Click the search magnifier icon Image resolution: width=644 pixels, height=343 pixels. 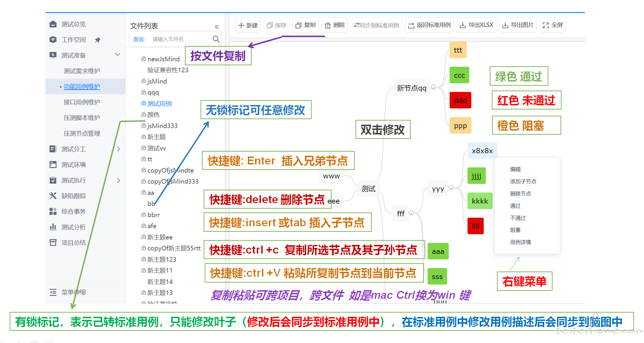coord(216,39)
